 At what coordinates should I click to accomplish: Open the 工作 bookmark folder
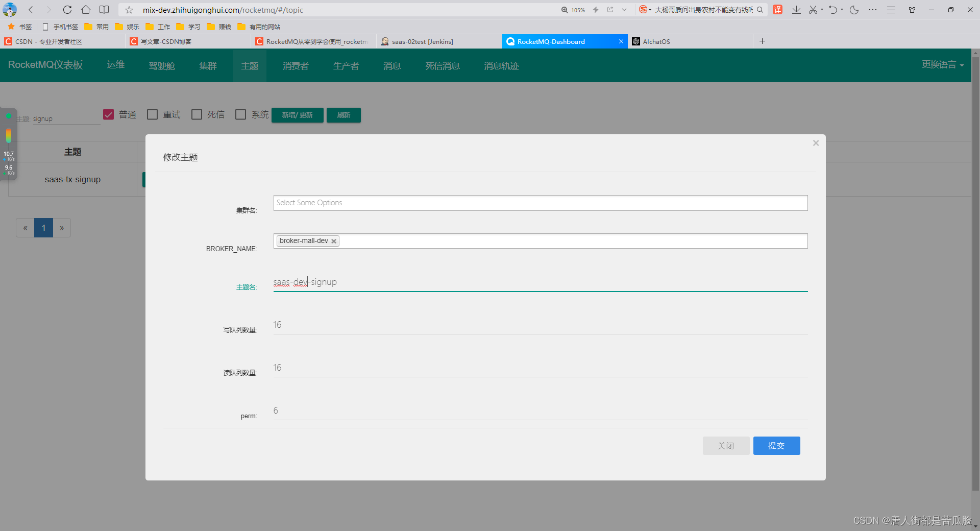(x=158, y=27)
